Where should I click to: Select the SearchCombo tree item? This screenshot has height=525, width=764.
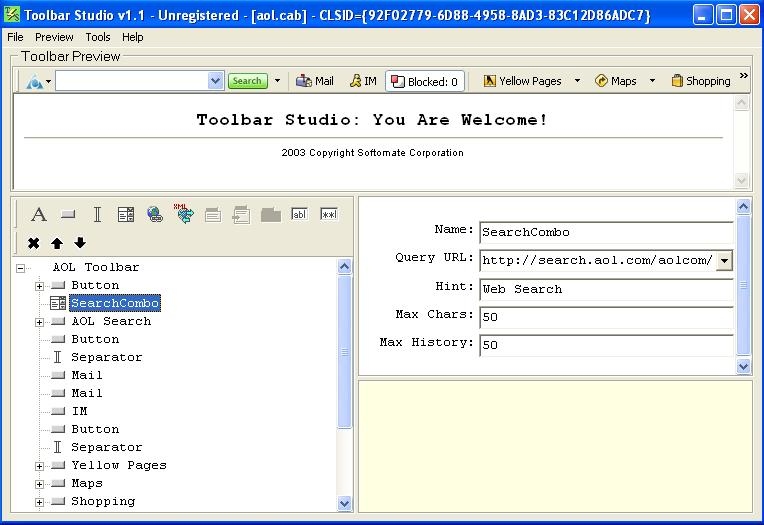pyautogui.click(x=115, y=303)
